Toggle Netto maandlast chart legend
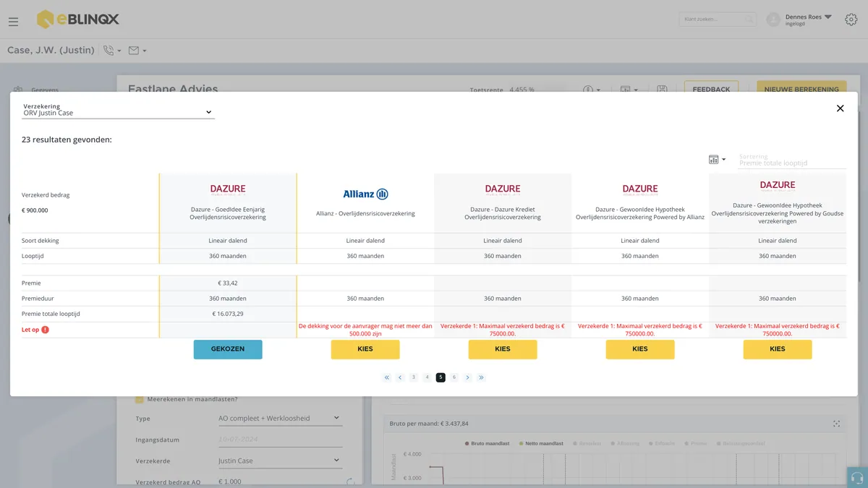Image resolution: width=868 pixels, height=488 pixels. [x=542, y=443]
